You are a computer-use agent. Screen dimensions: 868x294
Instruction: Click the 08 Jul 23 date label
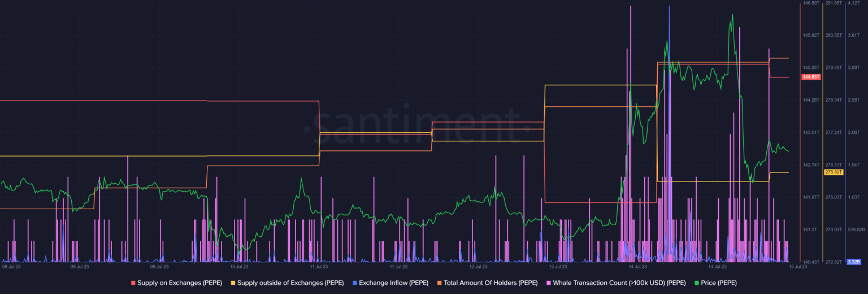tap(11, 266)
